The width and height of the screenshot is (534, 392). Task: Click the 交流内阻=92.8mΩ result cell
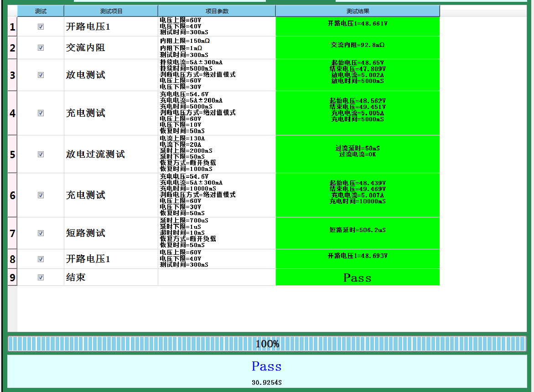coord(358,45)
